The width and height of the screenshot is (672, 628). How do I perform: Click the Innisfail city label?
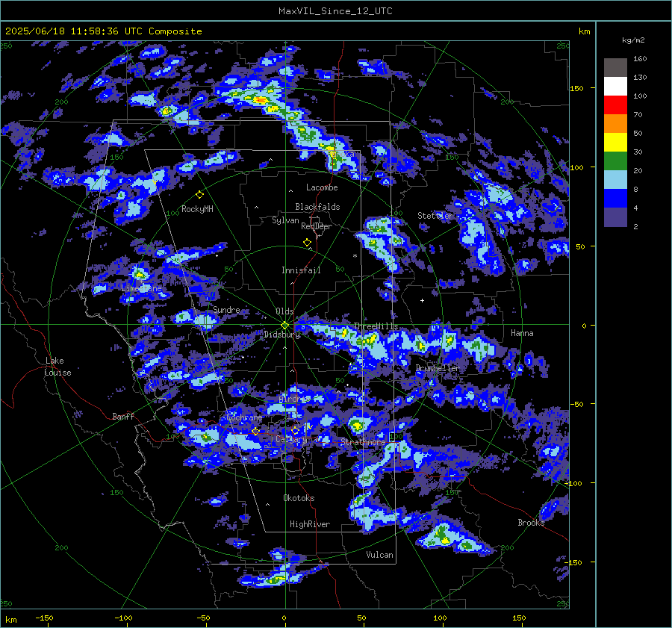point(301,270)
